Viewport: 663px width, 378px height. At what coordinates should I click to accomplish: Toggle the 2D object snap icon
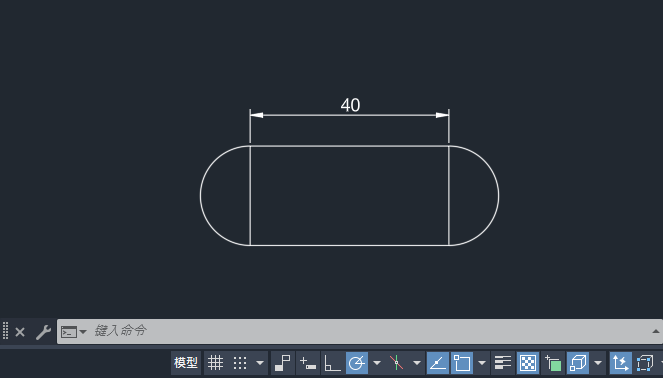pyautogui.click(x=462, y=363)
